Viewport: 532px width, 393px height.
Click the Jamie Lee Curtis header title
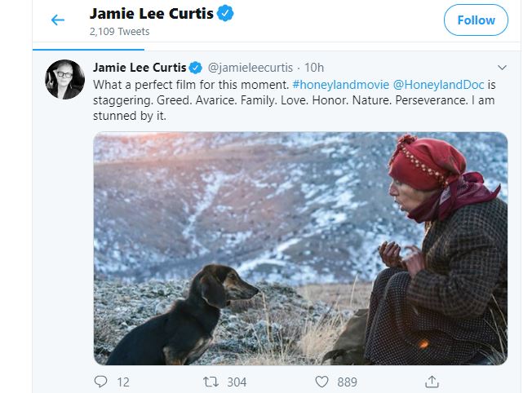[x=151, y=15]
